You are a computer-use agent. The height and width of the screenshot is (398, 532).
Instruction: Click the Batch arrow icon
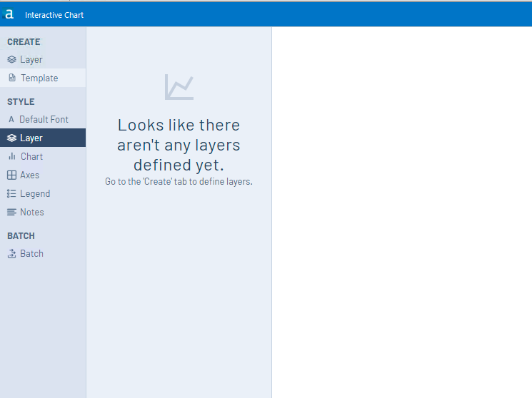point(12,254)
